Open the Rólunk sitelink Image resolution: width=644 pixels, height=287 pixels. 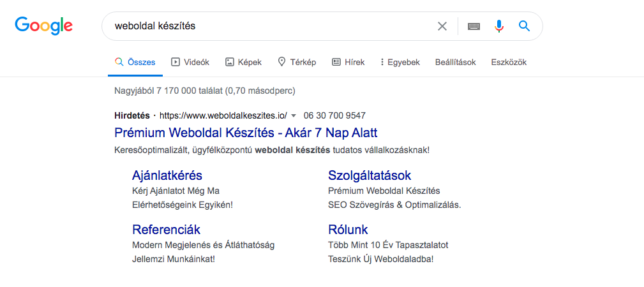[348, 230]
